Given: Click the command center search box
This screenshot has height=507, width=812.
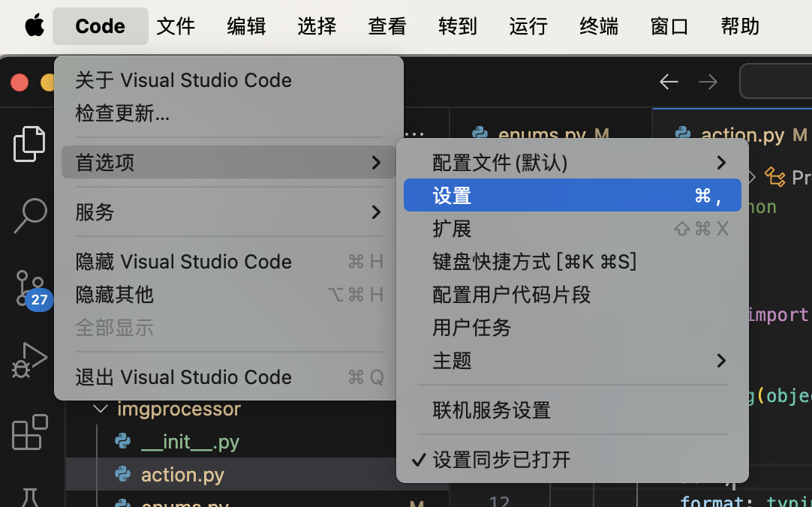Looking at the screenshot, I should point(776,81).
